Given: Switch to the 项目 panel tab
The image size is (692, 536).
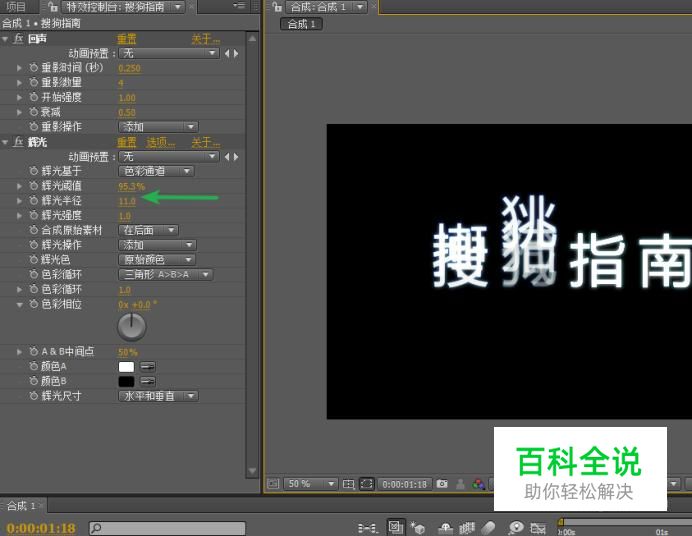Looking at the screenshot, I should (16, 7).
